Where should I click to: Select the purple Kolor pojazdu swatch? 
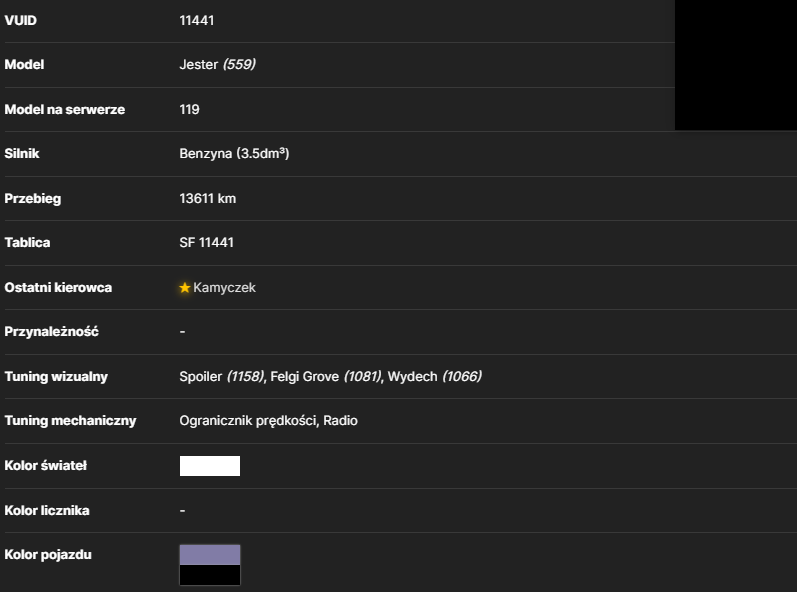210,554
